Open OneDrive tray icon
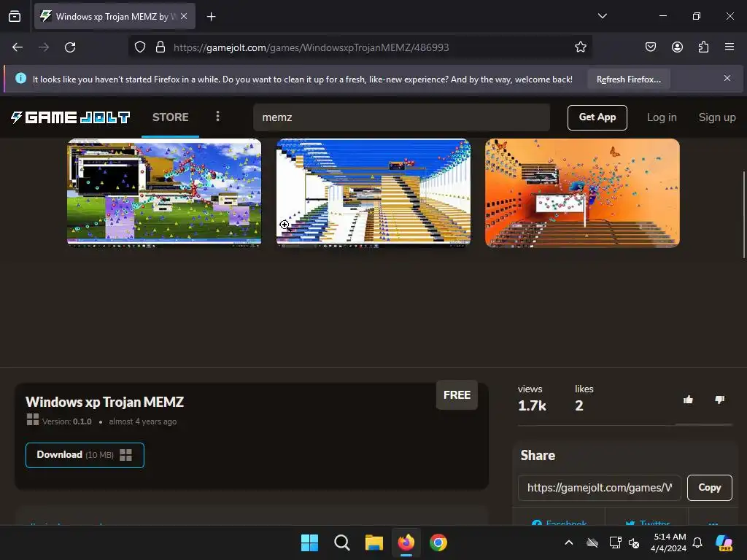This screenshot has height=560, width=747. [592, 542]
